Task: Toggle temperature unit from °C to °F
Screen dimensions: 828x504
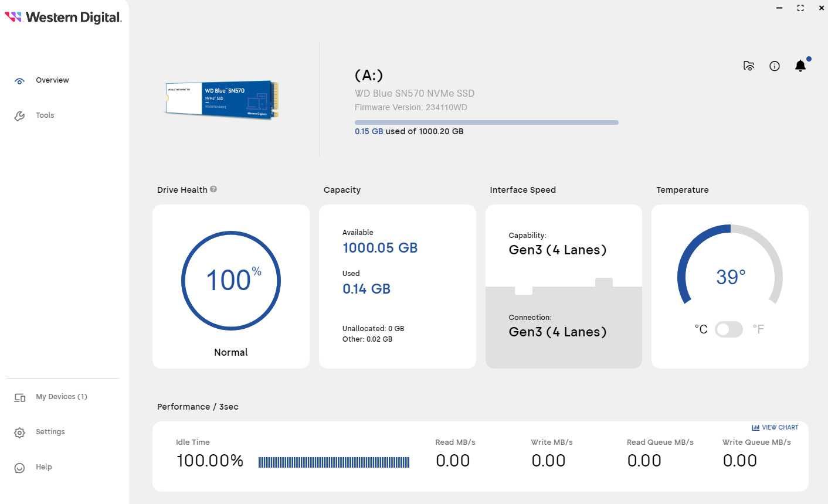Action: click(729, 329)
